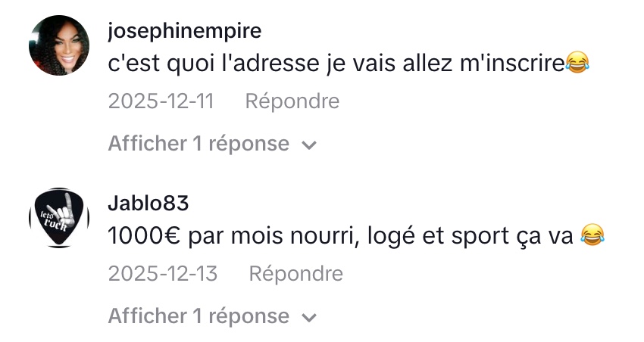Click the 2025-12-13 comment date

point(163,272)
